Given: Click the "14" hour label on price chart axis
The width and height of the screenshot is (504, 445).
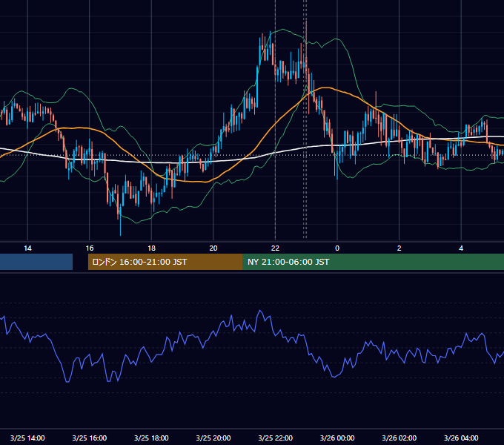Looking at the screenshot, I should pos(27,248).
